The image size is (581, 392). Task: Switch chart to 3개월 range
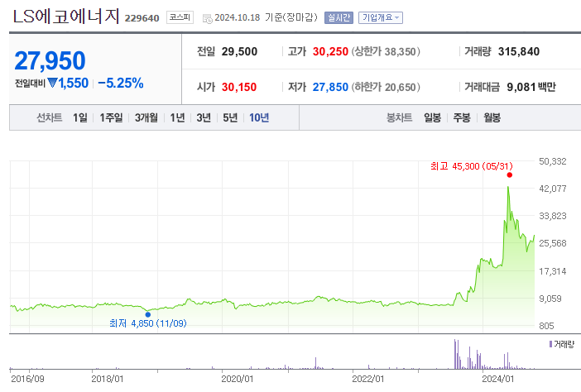click(x=146, y=117)
